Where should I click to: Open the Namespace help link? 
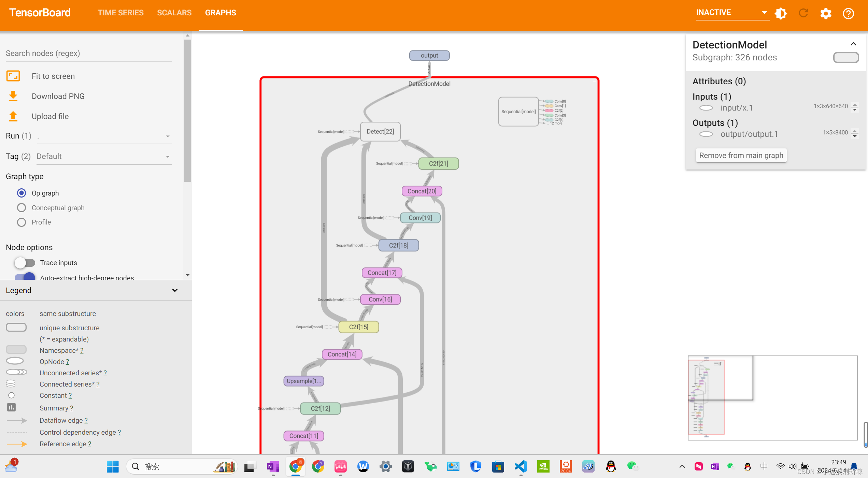[82, 350]
